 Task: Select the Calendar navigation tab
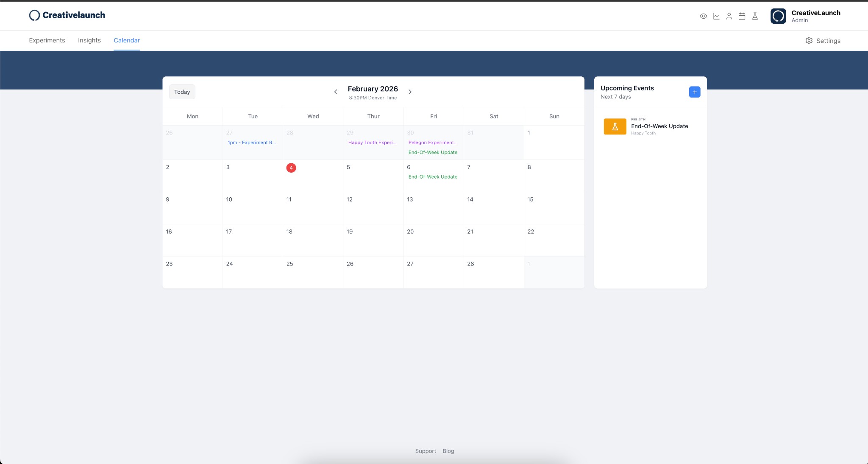pos(126,40)
